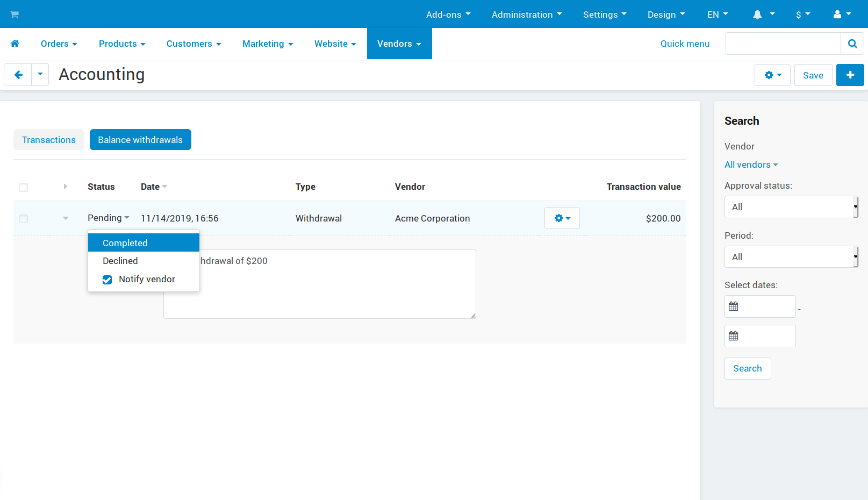Click the Save button
868x500 pixels.
813,75
